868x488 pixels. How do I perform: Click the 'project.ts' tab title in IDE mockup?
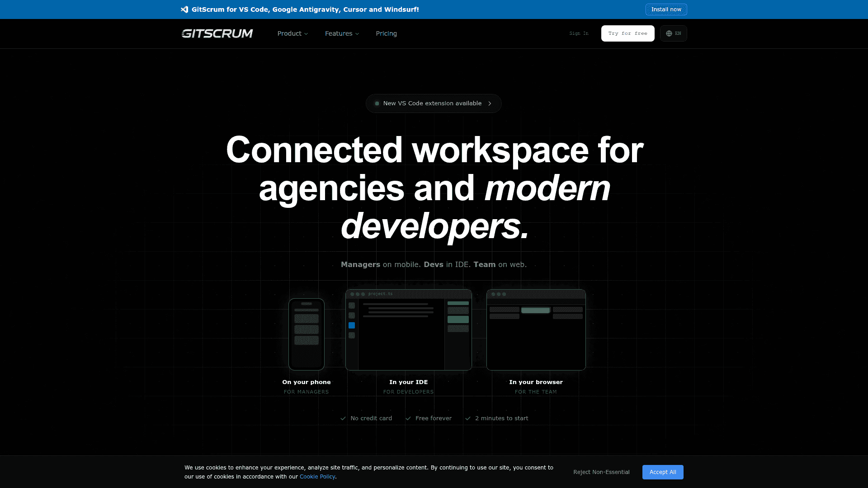coord(381,294)
